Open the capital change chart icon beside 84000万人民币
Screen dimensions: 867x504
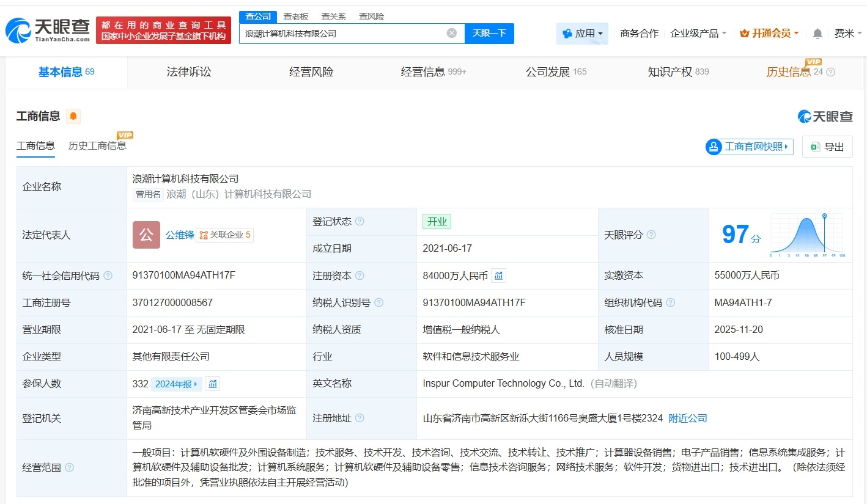pos(498,276)
